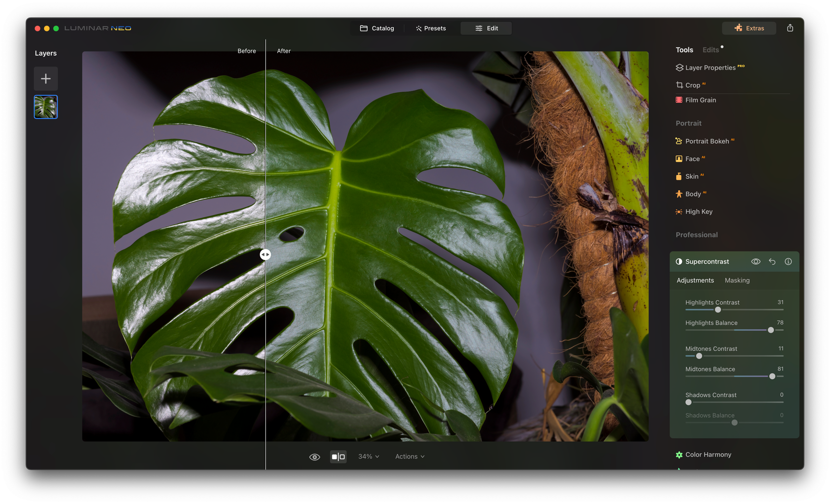
Task: Open the 34% zoom level dropdown
Action: pyautogui.click(x=368, y=457)
